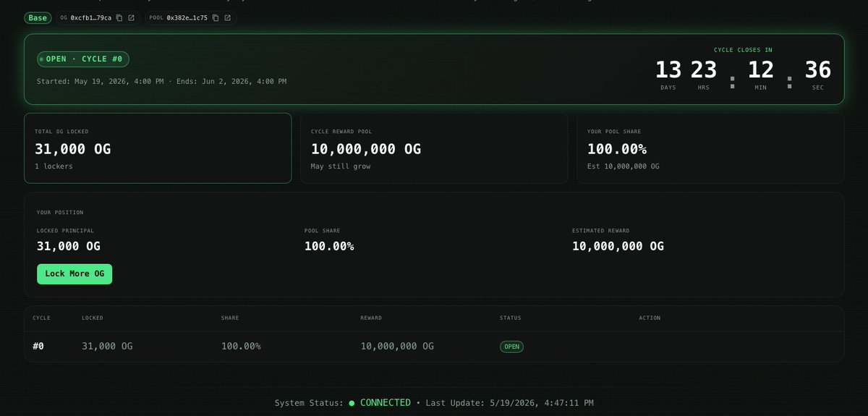868x416 pixels.
Task: Click the OG address text 0xcfb1…79ca
Action: point(90,17)
